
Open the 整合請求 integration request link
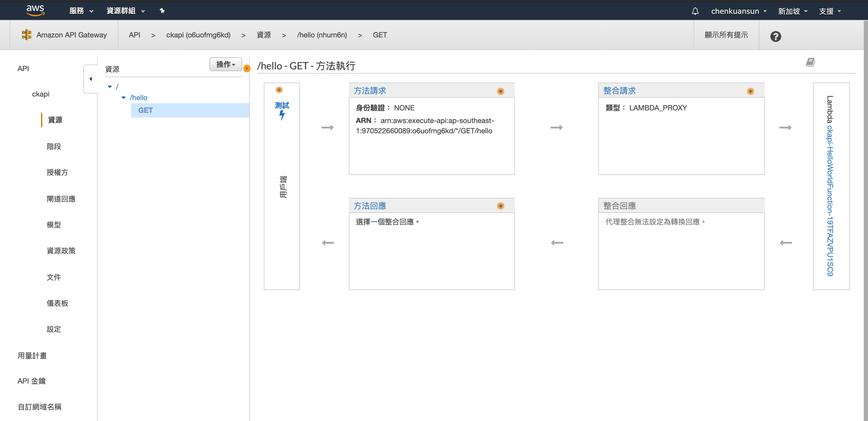619,90
